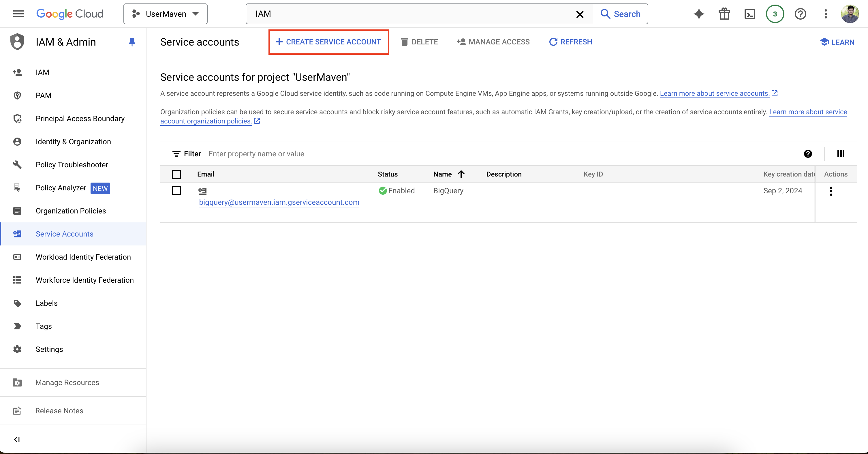
Task: Open Policy Troubleshooter in sidebar
Action: point(72,164)
